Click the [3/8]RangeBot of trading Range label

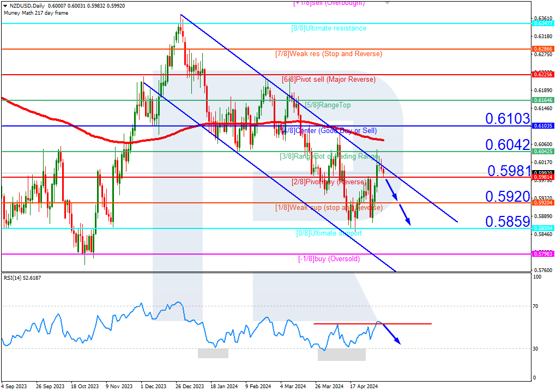(328, 156)
